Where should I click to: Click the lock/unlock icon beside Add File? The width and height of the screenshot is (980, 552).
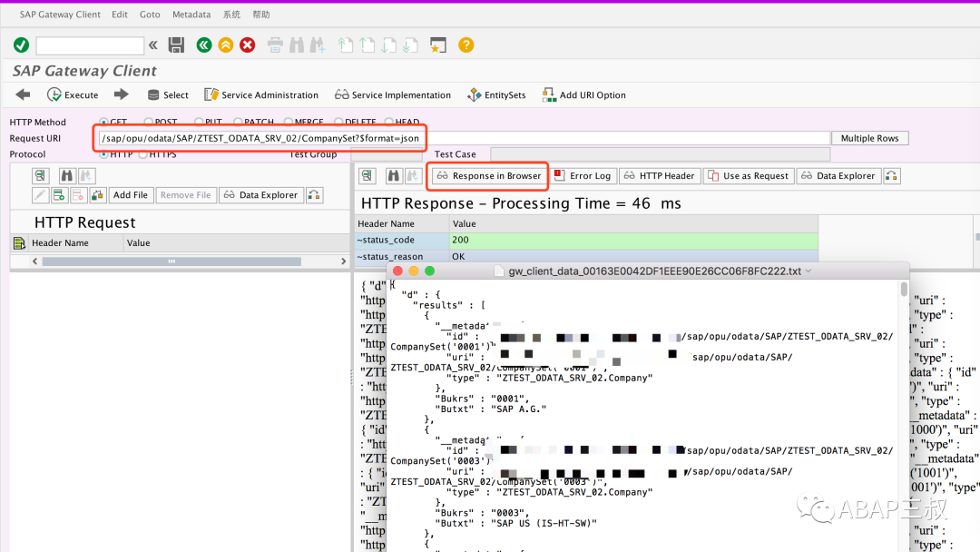[97, 195]
